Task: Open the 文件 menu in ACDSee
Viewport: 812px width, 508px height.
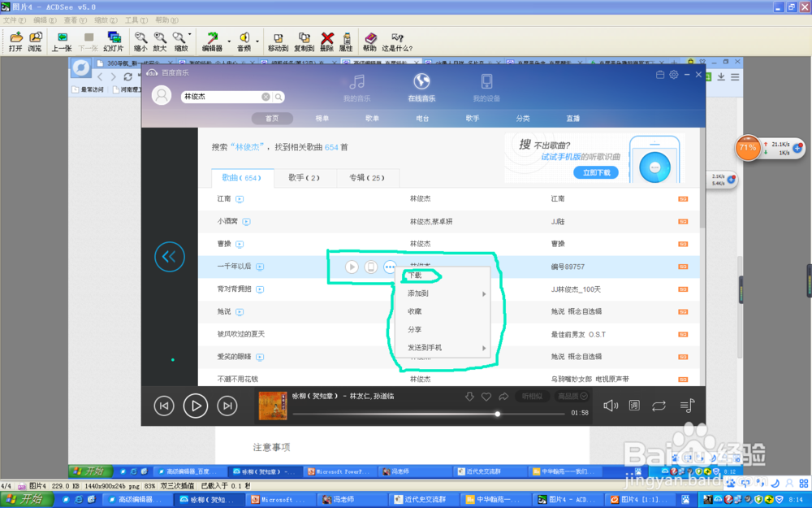Action: point(15,20)
